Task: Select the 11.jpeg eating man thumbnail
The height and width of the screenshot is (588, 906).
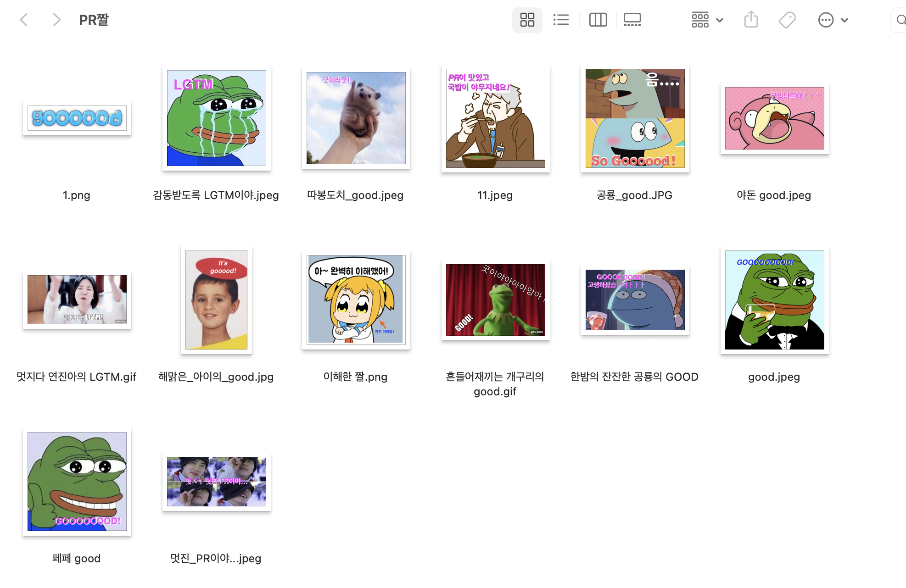Action: pyautogui.click(x=496, y=118)
